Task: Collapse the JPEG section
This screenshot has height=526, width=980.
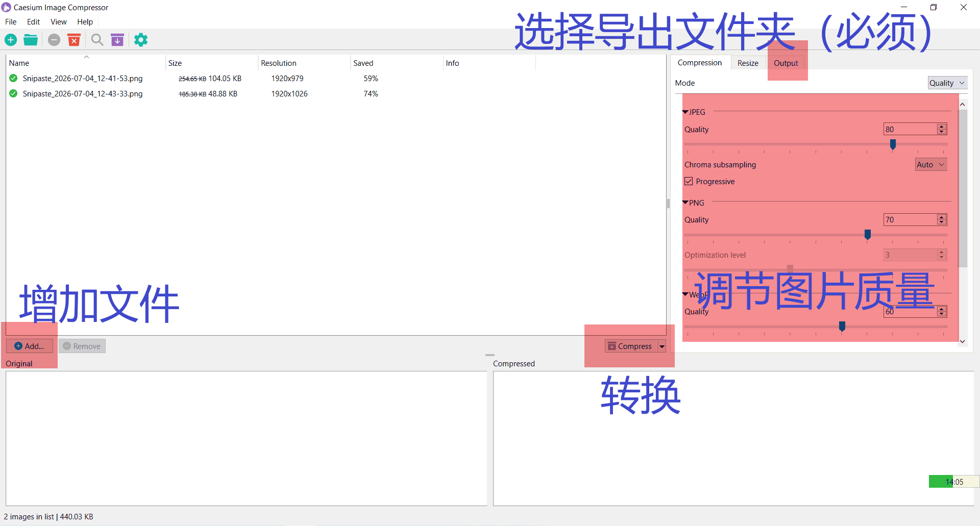Action: click(685, 112)
